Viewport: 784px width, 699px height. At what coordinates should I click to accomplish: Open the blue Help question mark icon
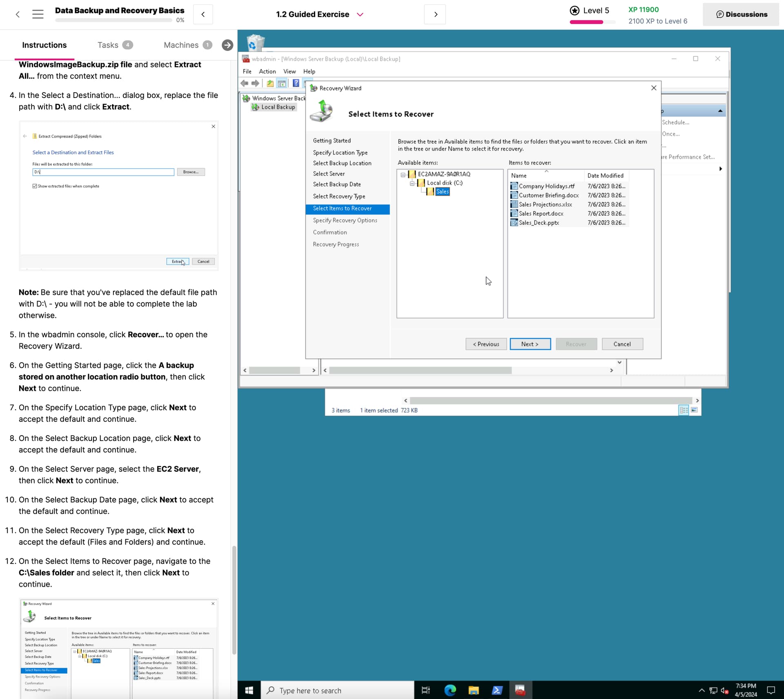(296, 83)
